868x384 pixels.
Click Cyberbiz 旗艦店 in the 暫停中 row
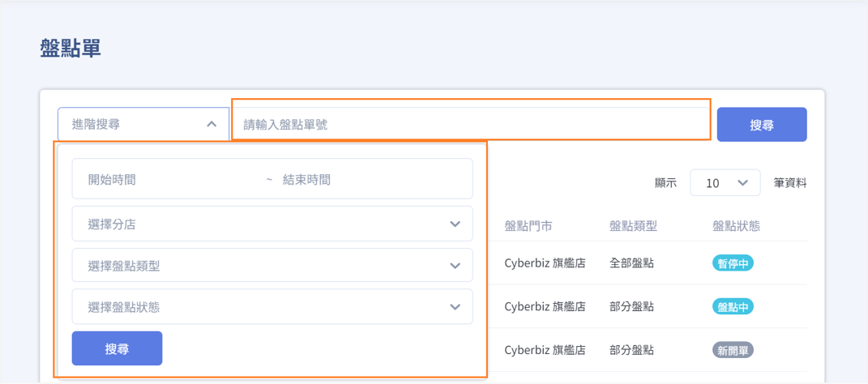pos(545,263)
